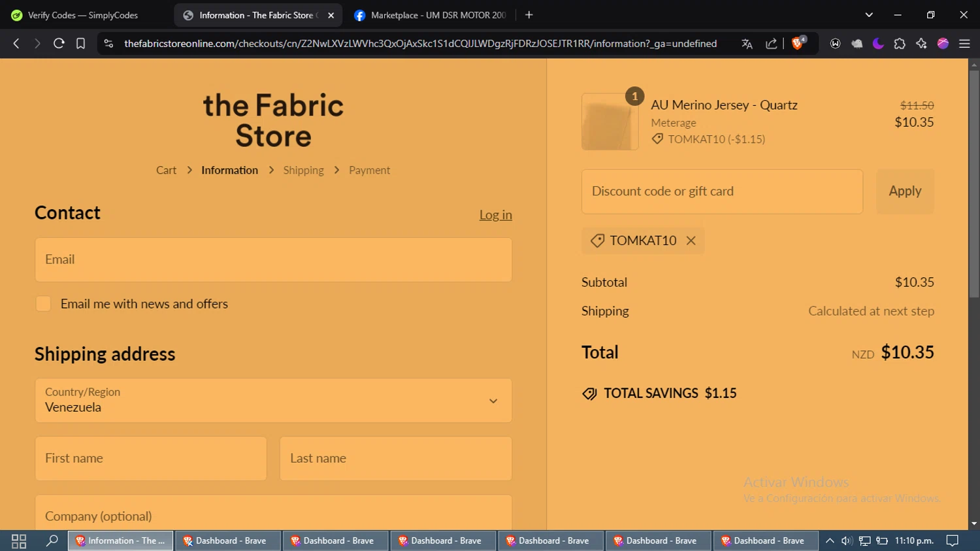Click the cloud-shaped extension icon
The width and height of the screenshot is (980, 551).
857,44
